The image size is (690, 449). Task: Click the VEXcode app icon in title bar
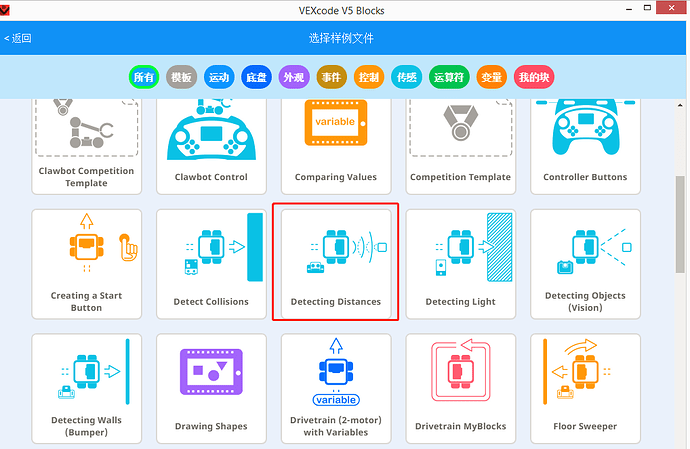[4, 10]
